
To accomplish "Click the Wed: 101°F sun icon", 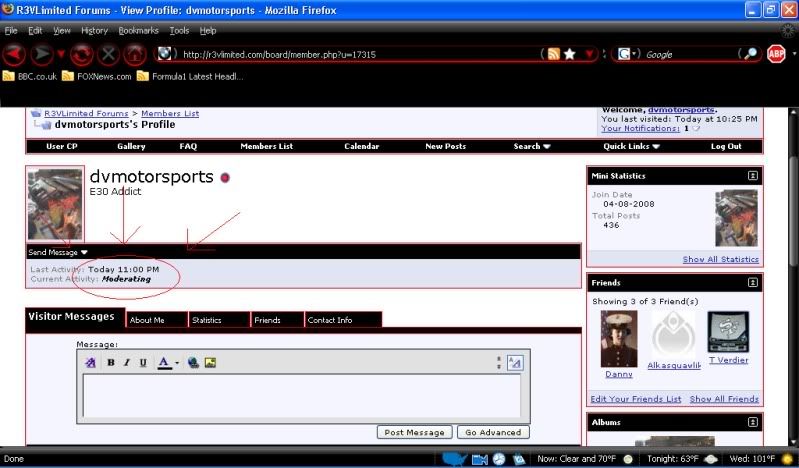I will [x=787, y=459].
